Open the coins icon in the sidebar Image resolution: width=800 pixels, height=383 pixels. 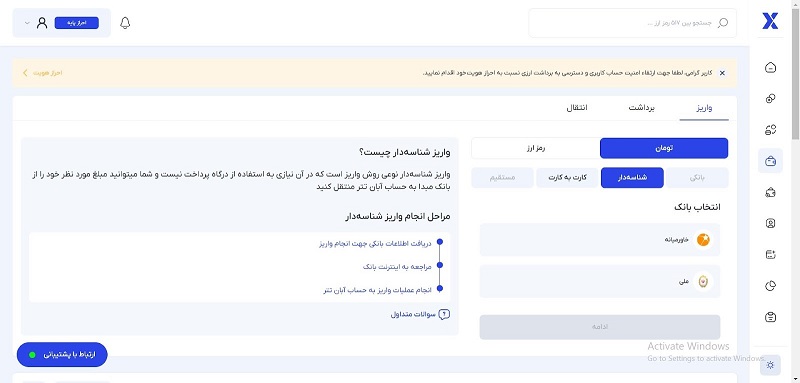[770, 98]
